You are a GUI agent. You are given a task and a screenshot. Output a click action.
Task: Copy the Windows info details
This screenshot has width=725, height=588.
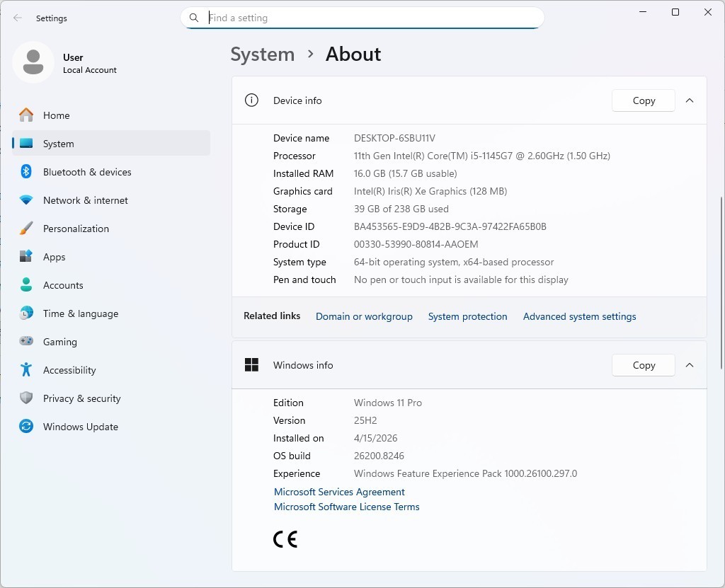coord(643,365)
